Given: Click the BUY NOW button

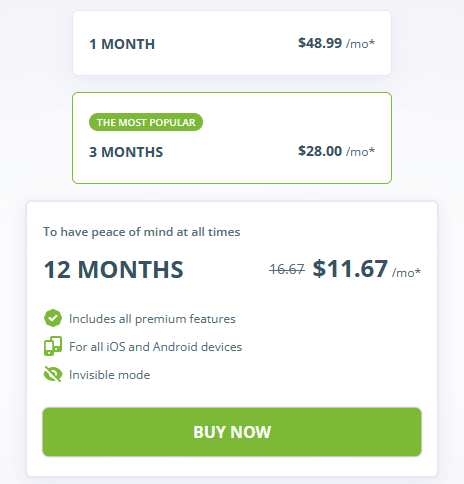Looking at the screenshot, I should click(232, 432).
